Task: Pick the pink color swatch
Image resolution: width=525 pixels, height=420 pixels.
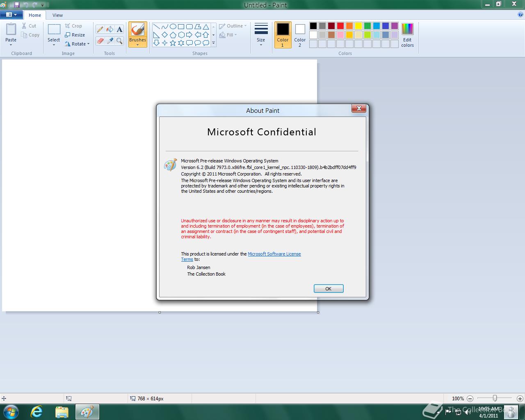Action: point(340,35)
